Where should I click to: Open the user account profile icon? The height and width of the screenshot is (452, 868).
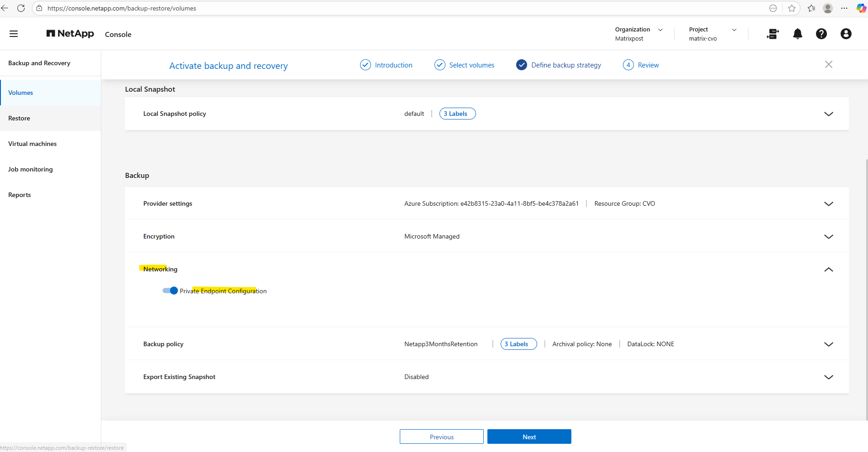tap(846, 34)
